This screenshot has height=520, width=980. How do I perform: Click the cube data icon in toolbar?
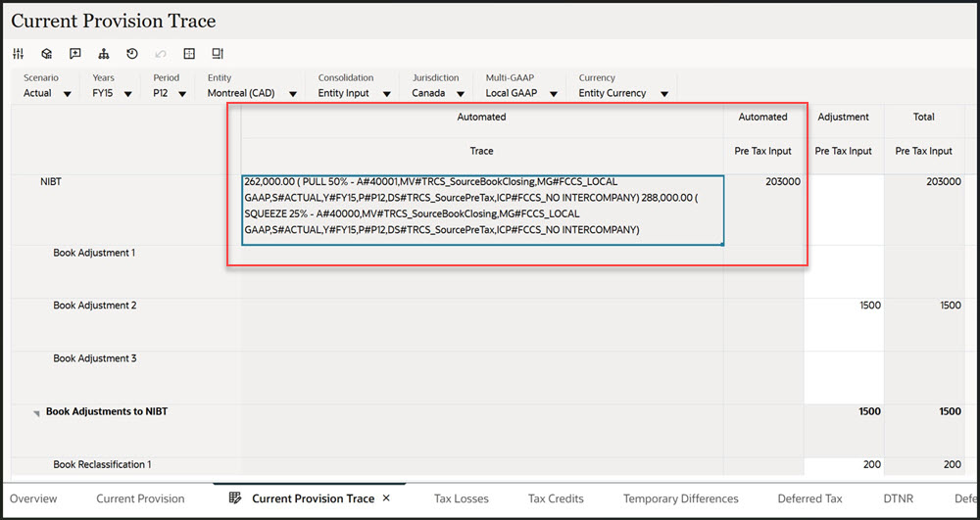(x=46, y=54)
